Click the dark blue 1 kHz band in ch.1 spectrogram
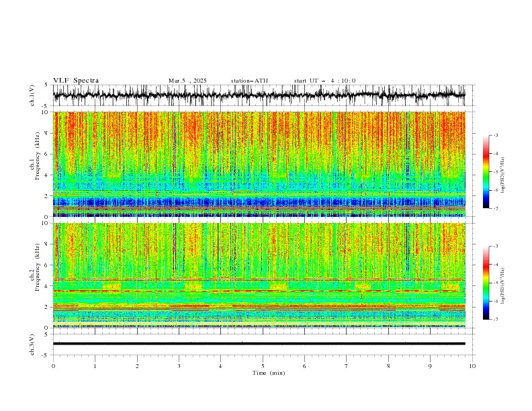The image size is (532, 411). (259, 202)
